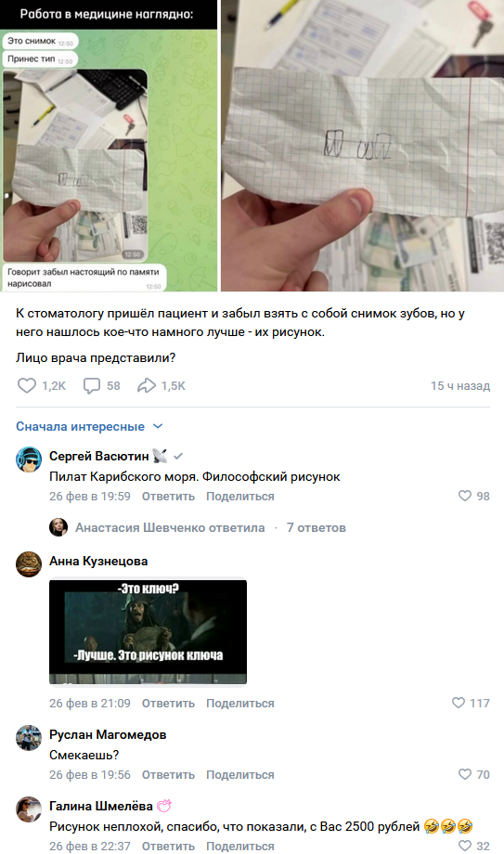Click the sort order chevron arrow
Image resolution: width=504 pixels, height=854 pixels.
158,426
